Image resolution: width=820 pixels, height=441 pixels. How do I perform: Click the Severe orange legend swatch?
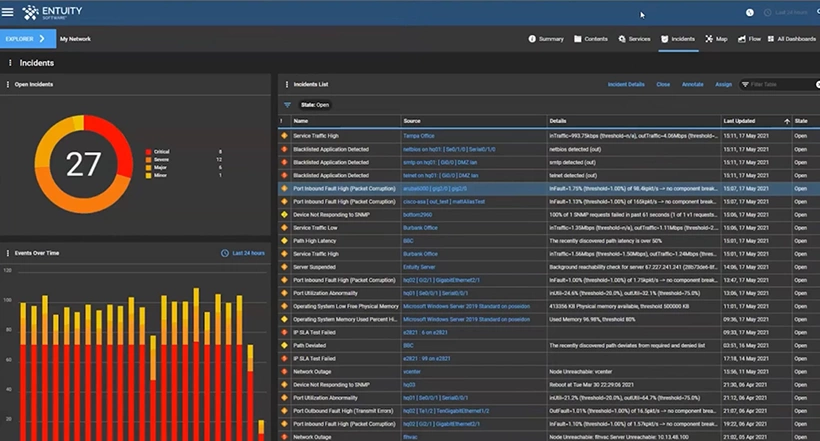point(149,160)
